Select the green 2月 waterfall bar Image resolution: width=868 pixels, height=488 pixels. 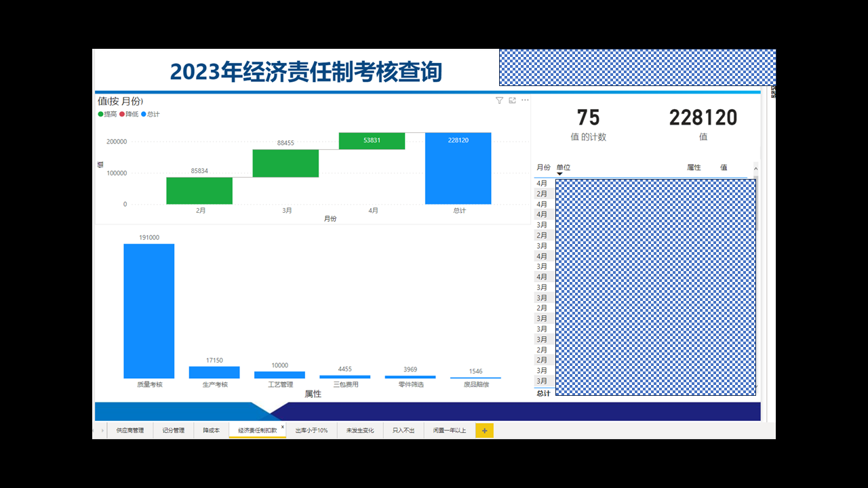coord(199,190)
